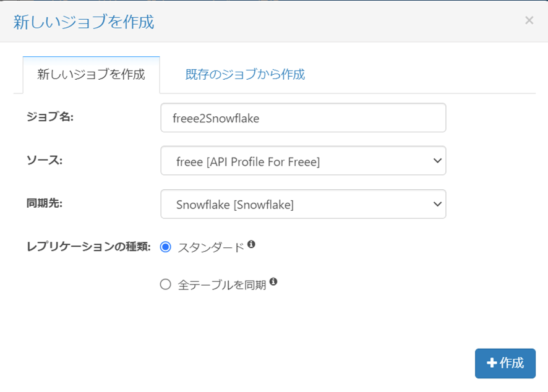Click the dialog title 新しいジョブを作成
The image size is (548, 392).
point(83,22)
